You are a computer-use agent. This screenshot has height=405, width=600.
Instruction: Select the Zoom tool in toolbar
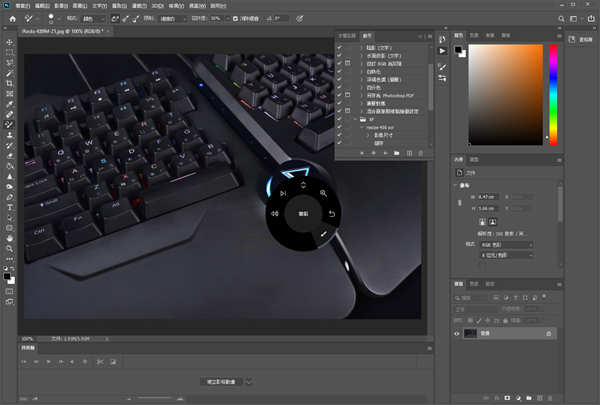click(x=10, y=249)
